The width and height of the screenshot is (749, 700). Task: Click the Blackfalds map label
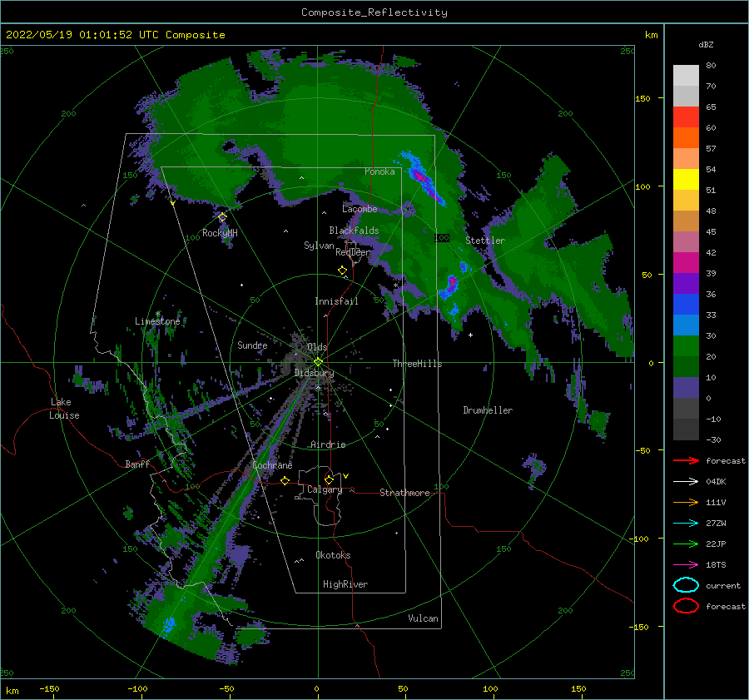(x=354, y=231)
